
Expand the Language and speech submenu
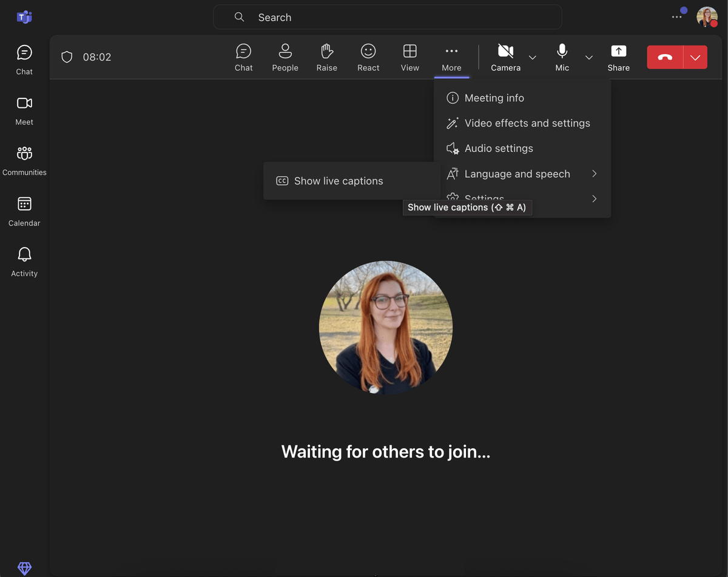pos(517,174)
